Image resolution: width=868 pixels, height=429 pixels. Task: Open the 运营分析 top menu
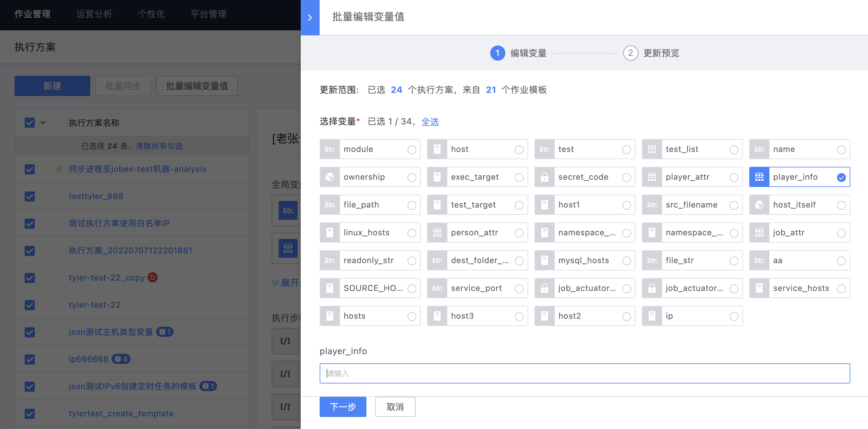tap(94, 14)
